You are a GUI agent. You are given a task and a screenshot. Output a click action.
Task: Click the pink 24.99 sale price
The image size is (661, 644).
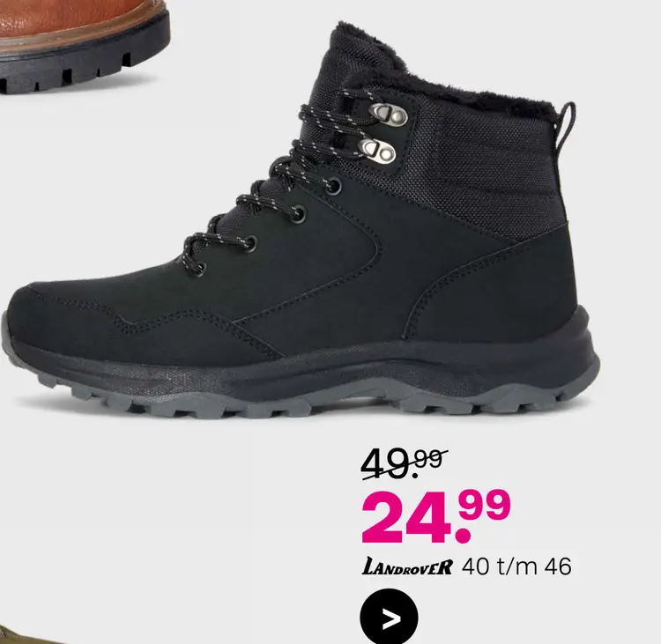436,516
